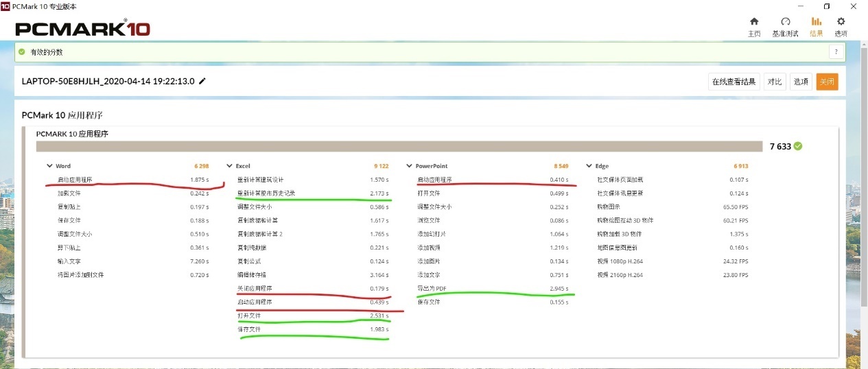Collapse the Edge section chevron

(589, 166)
